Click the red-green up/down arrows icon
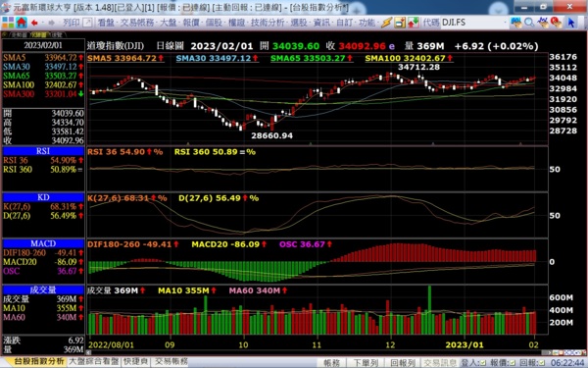 tap(414, 23)
